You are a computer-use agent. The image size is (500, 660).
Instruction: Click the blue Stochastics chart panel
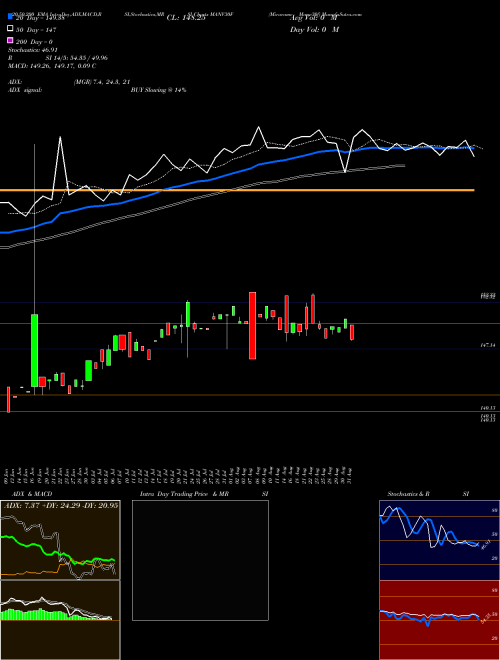pyautogui.click(x=439, y=540)
